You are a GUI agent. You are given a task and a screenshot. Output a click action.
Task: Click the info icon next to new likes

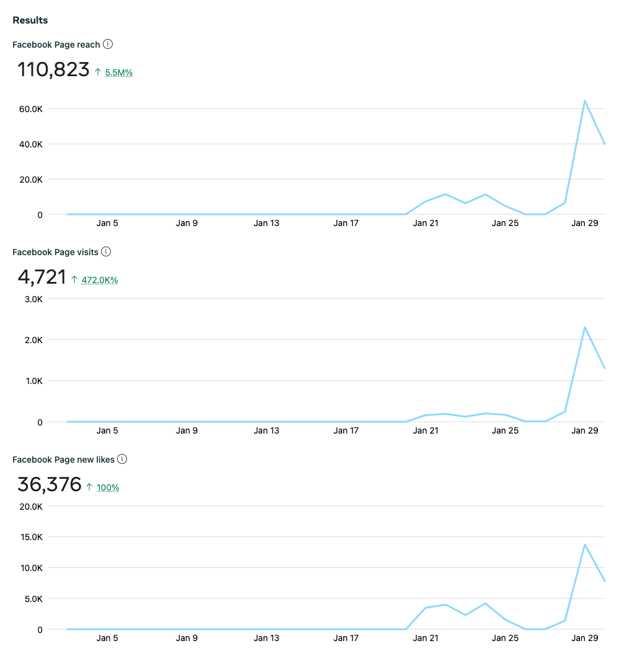(122, 459)
